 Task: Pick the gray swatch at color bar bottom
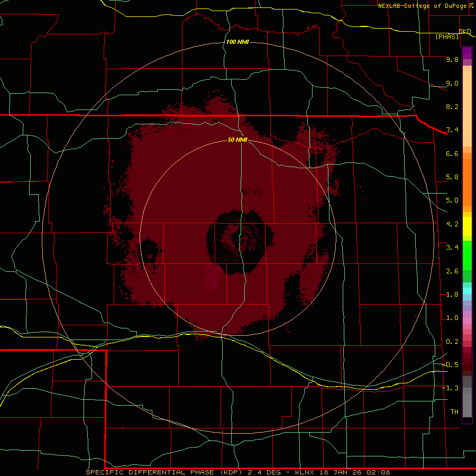pyautogui.click(x=467, y=405)
